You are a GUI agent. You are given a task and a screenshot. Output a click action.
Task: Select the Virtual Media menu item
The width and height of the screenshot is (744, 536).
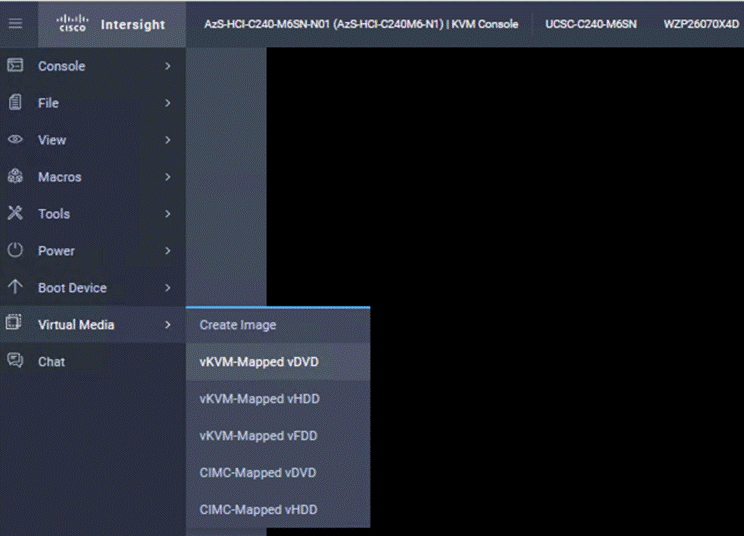pyautogui.click(x=93, y=325)
